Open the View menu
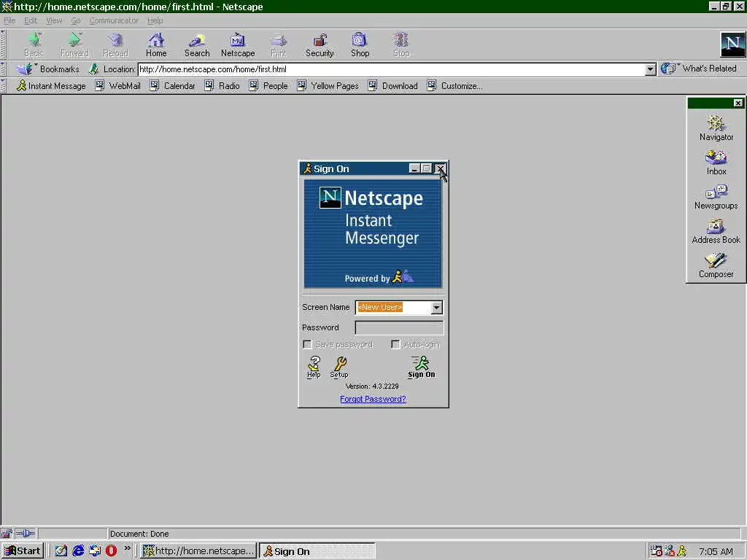747x560 pixels. click(x=54, y=20)
